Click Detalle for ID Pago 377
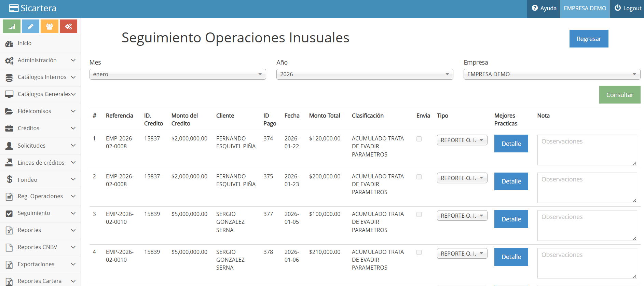Screen dimensions: 644x286 [x=511, y=219]
